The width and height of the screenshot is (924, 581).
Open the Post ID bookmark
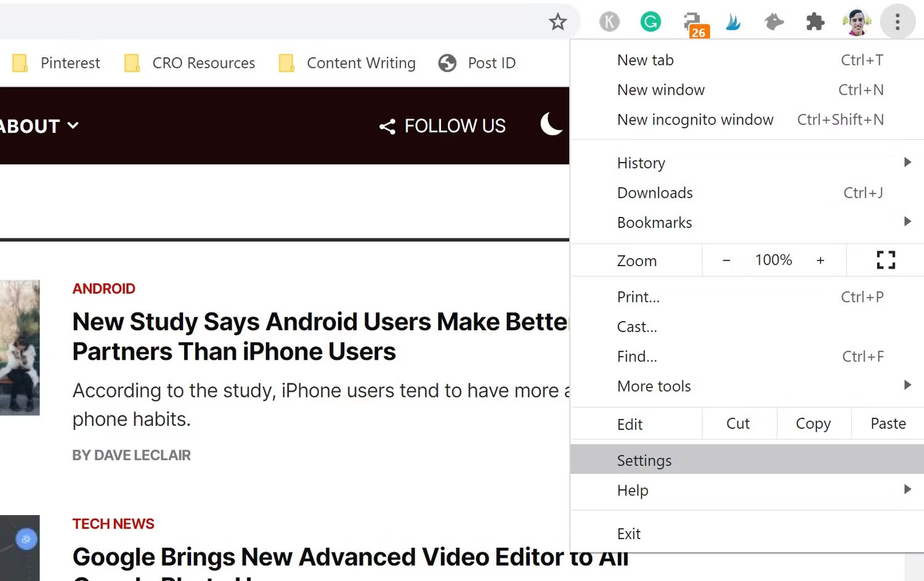[x=477, y=63]
